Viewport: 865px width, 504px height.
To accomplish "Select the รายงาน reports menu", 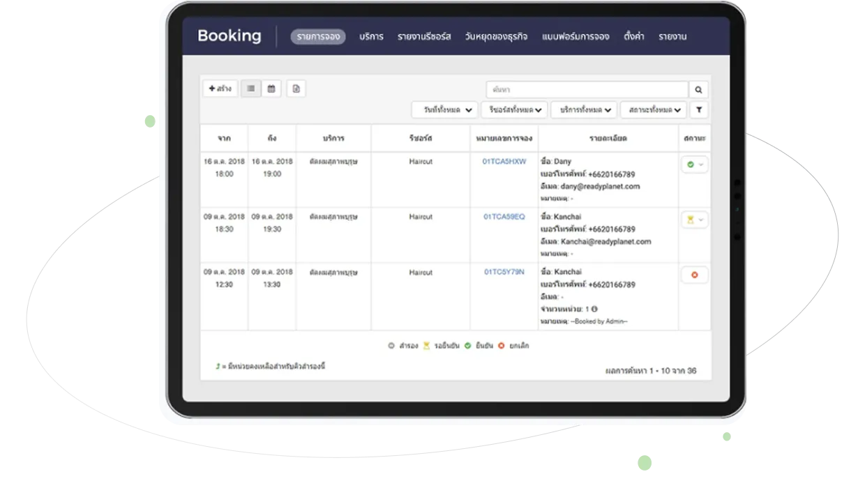I will (x=672, y=37).
